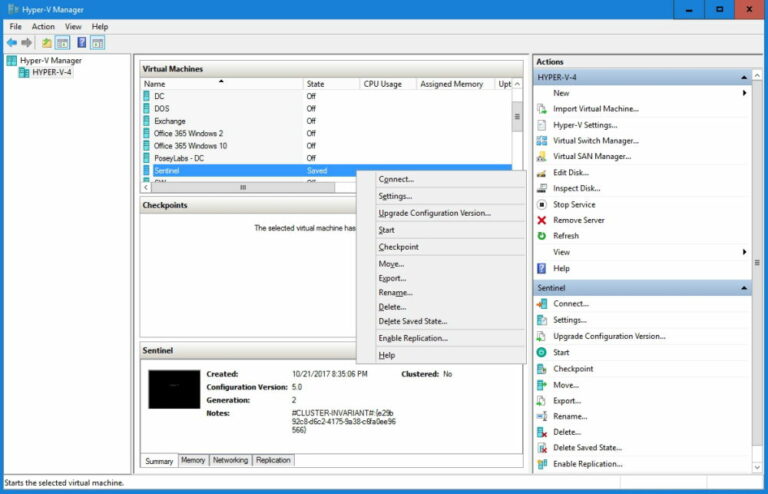Click the Sentinel VM preview thumbnail

point(174,389)
